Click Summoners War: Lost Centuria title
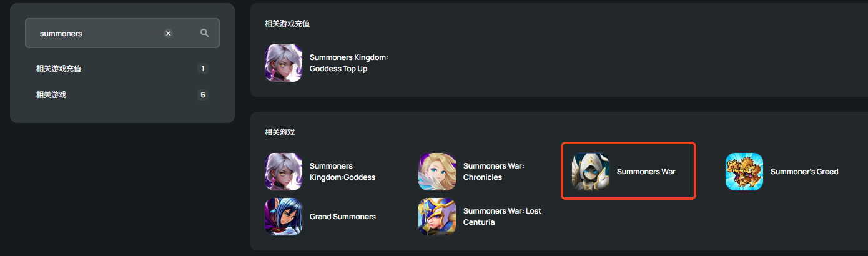 pyautogui.click(x=502, y=217)
